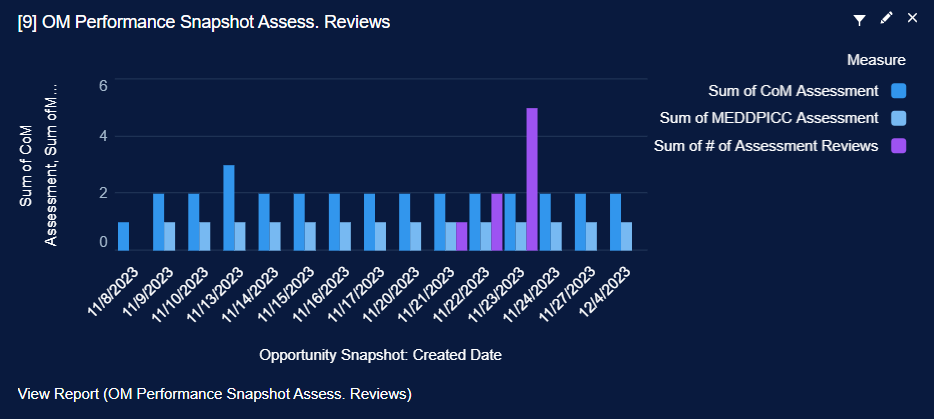Click the purple bar for 11/22/2023
This screenshot has width=934, height=419.
pyautogui.click(x=497, y=221)
